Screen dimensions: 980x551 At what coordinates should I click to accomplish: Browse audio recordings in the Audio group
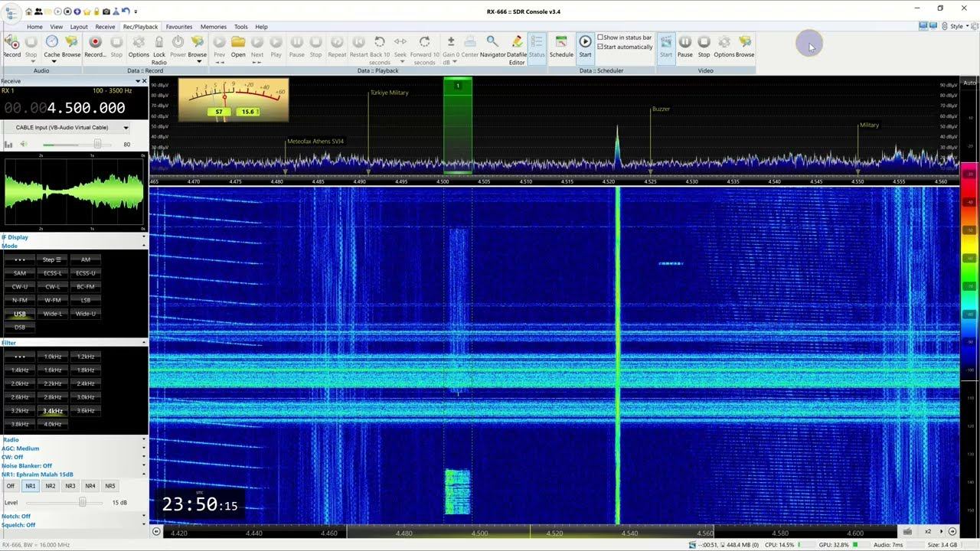(x=71, y=45)
